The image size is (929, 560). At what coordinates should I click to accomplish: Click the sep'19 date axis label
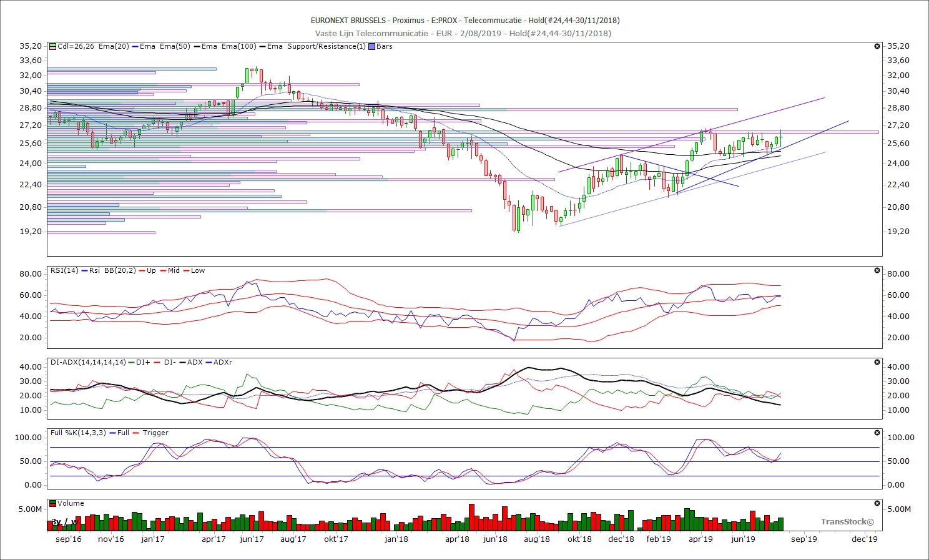[x=804, y=539]
